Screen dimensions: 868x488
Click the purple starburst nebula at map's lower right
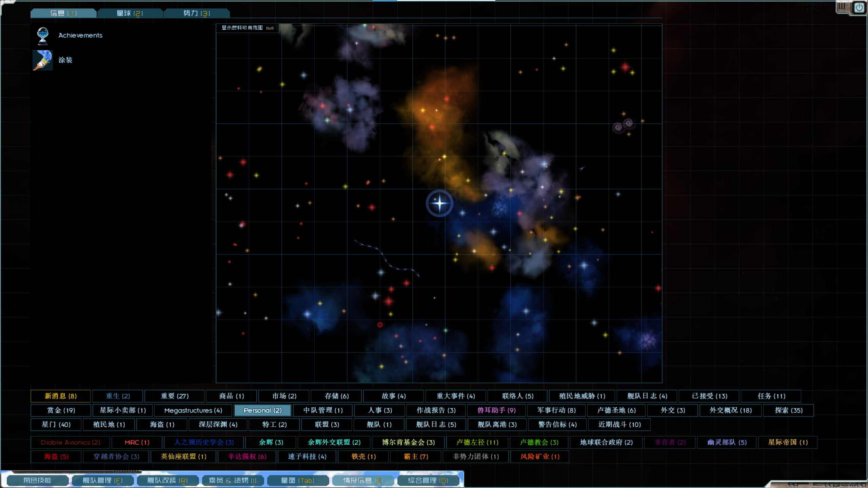(x=648, y=340)
